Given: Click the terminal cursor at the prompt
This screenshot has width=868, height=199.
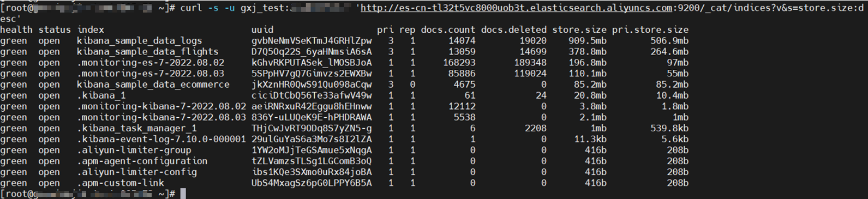Looking at the screenshot, I should (183, 194).
